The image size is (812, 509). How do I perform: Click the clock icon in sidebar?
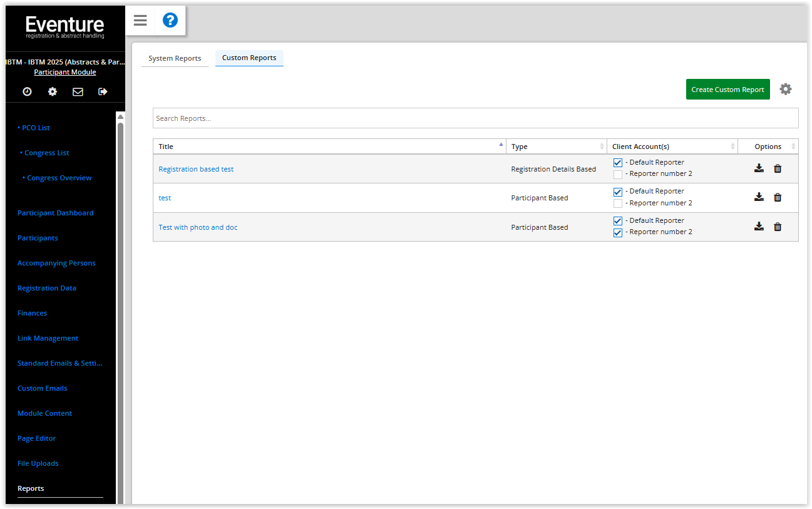coord(27,91)
